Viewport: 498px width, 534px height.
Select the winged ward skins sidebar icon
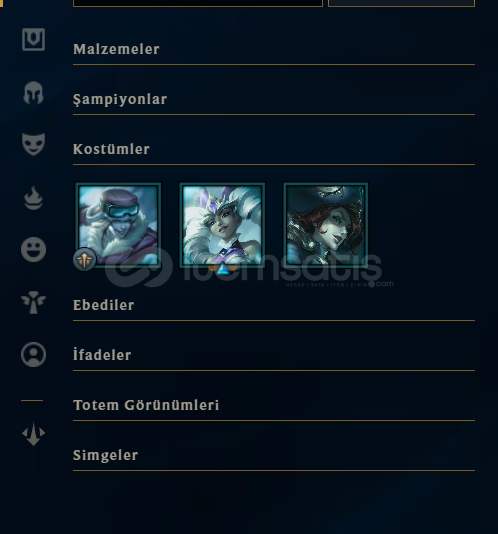(x=33, y=302)
